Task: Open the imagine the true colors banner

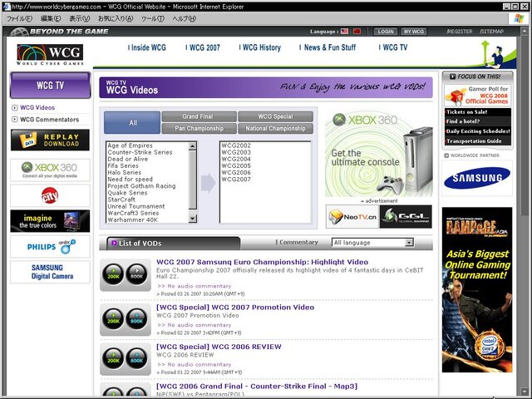Action: 50,221
